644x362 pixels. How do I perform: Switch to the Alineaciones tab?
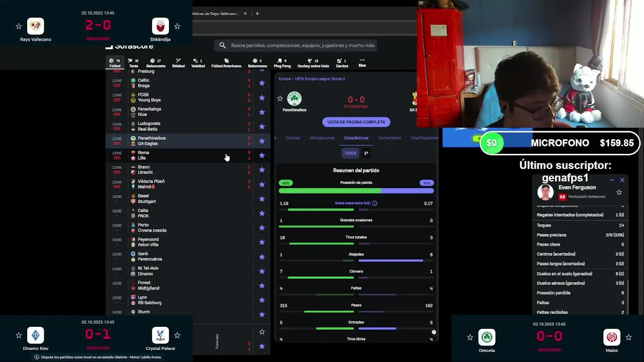click(322, 138)
